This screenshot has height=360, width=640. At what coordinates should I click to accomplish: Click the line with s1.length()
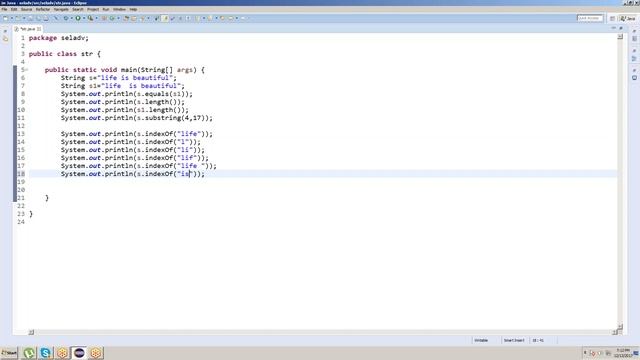tap(125, 110)
